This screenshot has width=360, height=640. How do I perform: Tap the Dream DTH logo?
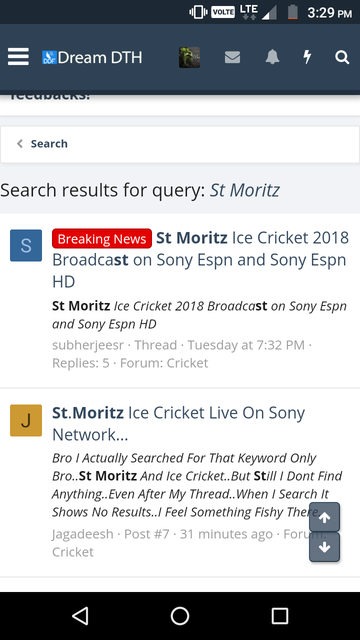(x=92, y=58)
